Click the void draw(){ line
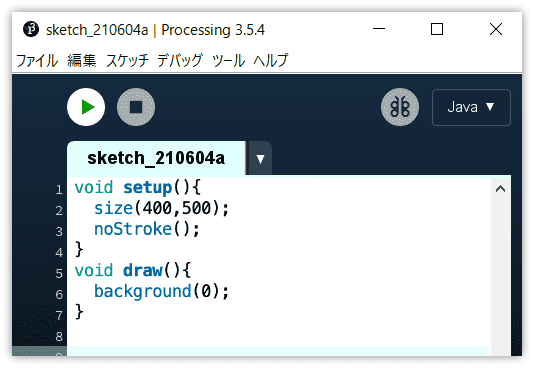Image resolution: width=534 pixels, height=368 pixels. click(133, 271)
